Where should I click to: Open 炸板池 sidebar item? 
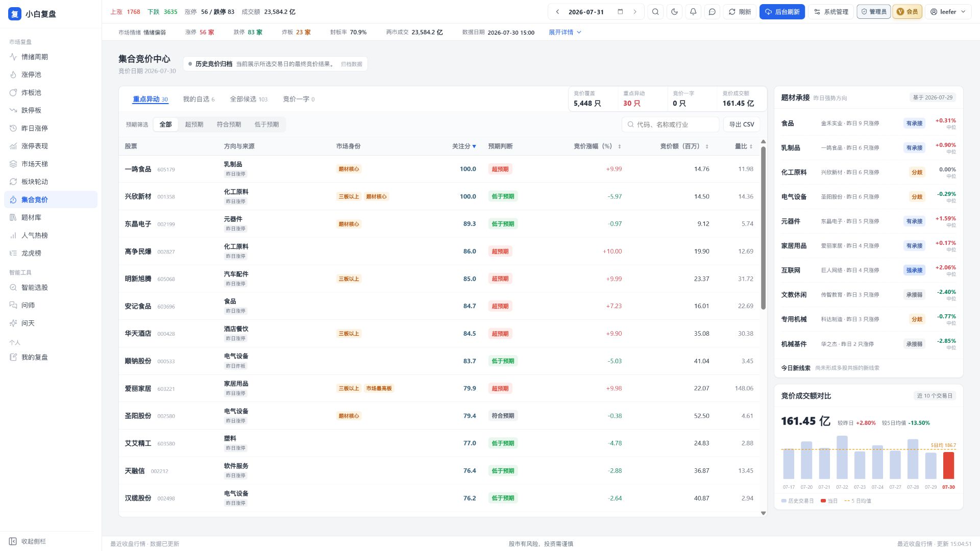click(x=51, y=92)
